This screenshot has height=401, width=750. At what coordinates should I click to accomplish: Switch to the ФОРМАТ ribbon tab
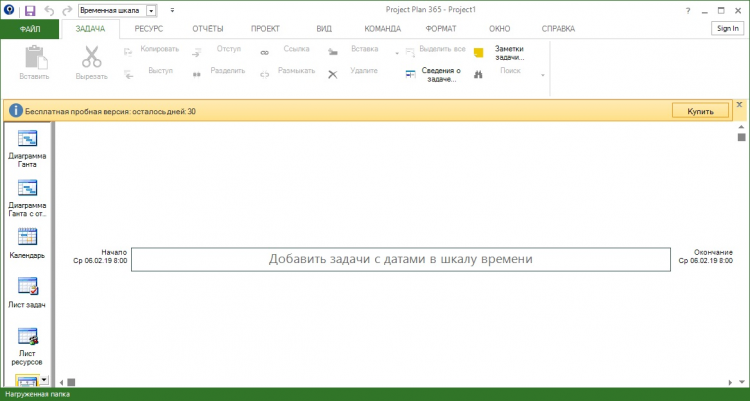click(441, 29)
